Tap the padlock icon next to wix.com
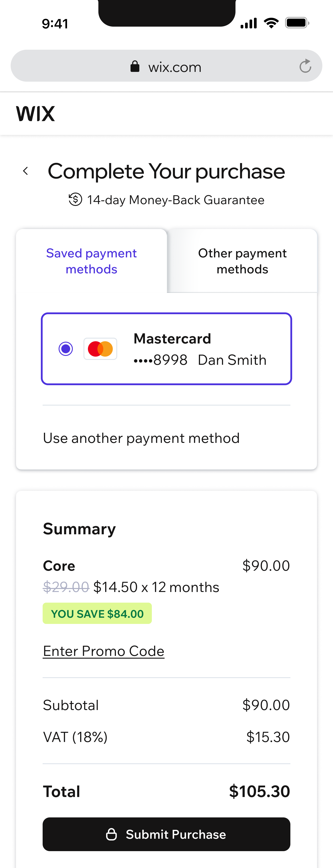Viewport: 333px width, 868px height. click(135, 66)
